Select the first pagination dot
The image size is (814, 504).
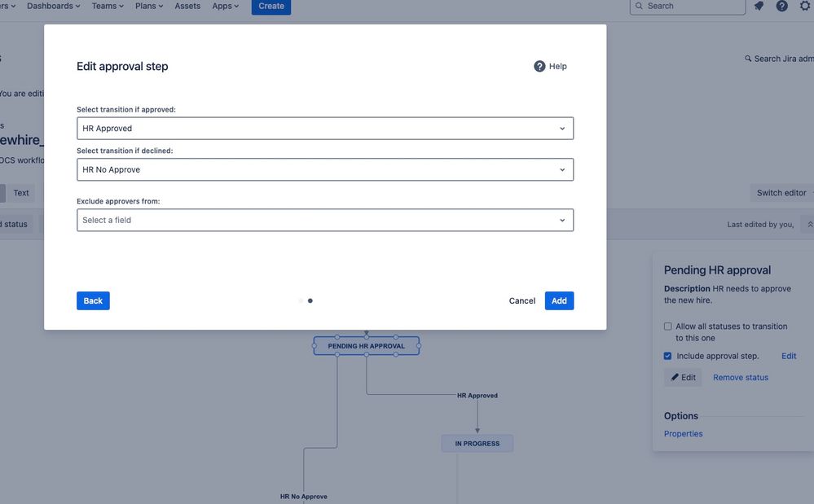[x=301, y=300]
